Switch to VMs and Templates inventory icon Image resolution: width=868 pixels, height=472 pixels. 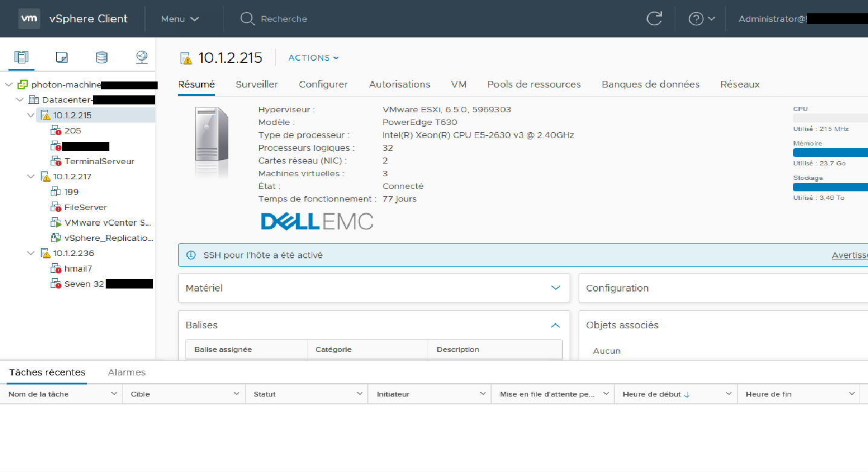[x=62, y=57]
